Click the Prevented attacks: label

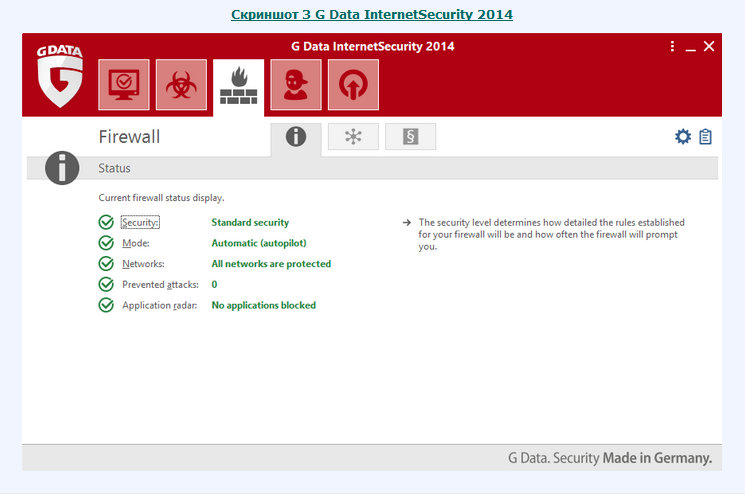161,285
